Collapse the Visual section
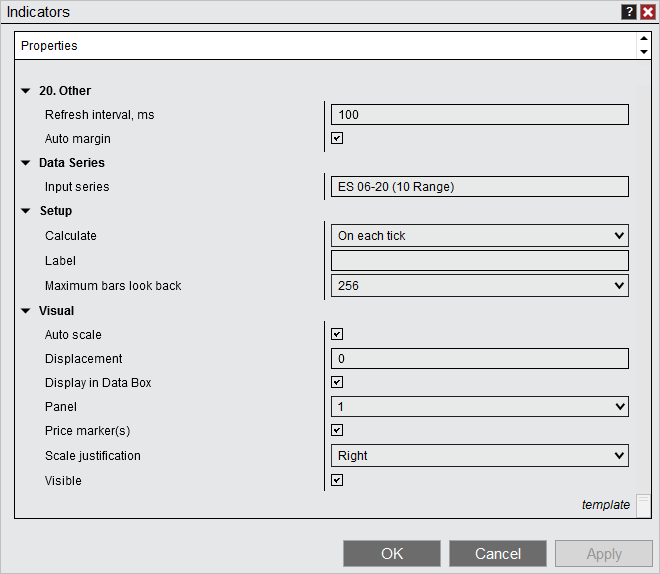 26,311
